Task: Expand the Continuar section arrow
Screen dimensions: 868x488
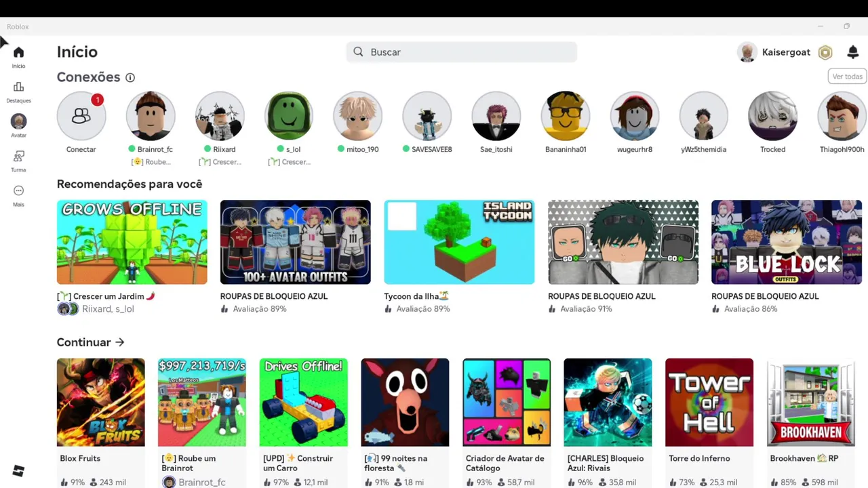Action: [x=120, y=342]
